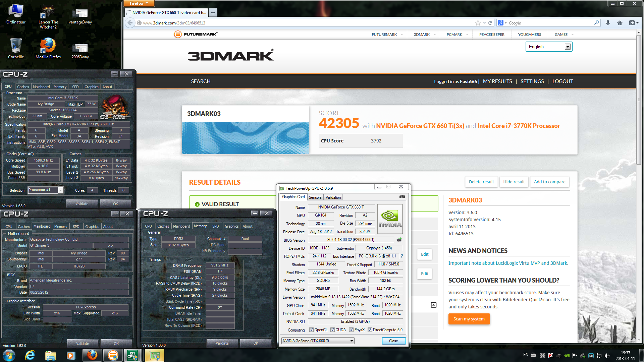Switch to the Sensors tab in GPU-Z

pos(315,197)
